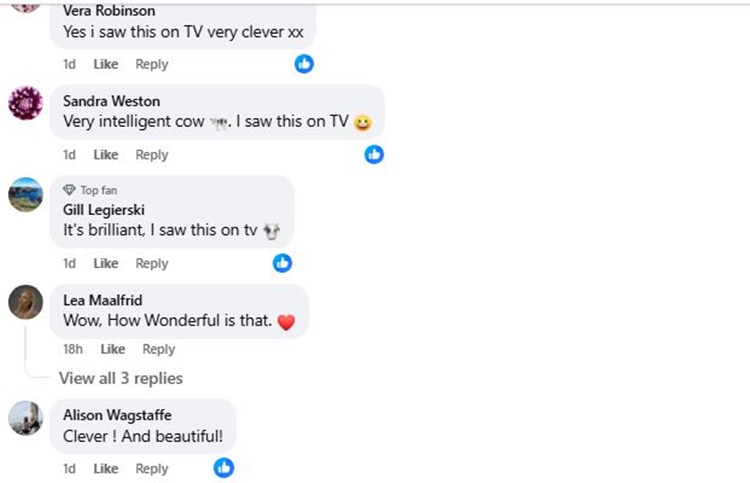Image resolution: width=750 pixels, height=483 pixels.
Task: Click Gill Legierski's profile picture
Action: point(26,195)
